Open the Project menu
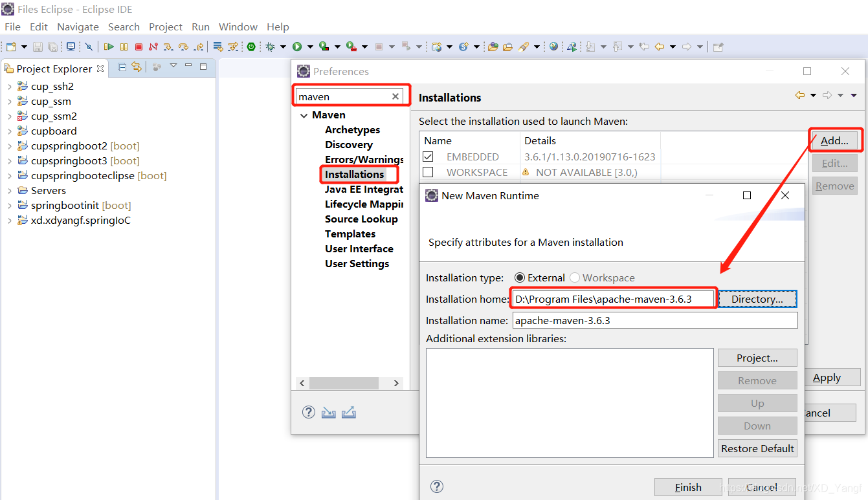The height and width of the screenshot is (500, 868). coord(166,27)
